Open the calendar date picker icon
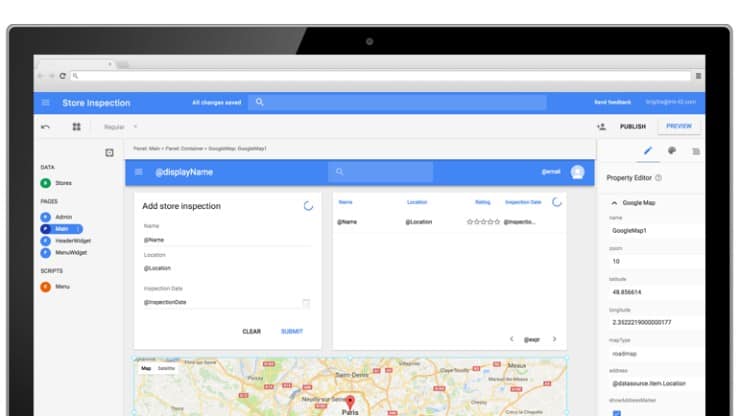 [306, 303]
